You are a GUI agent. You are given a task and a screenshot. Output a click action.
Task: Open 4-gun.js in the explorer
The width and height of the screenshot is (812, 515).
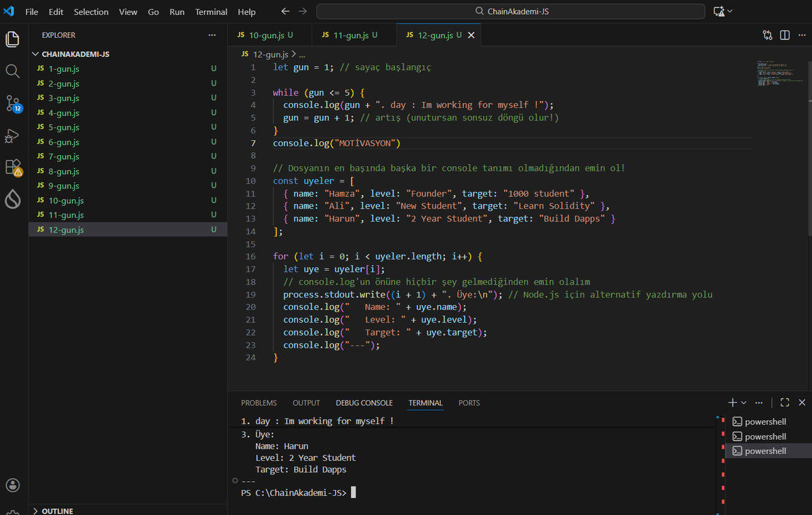[x=128, y=112]
